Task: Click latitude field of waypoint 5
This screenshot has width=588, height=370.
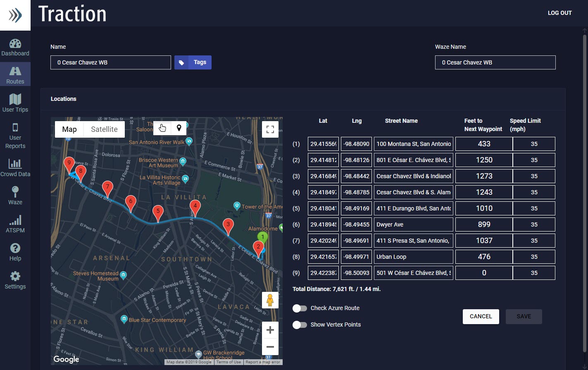Action: (x=323, y=208)
